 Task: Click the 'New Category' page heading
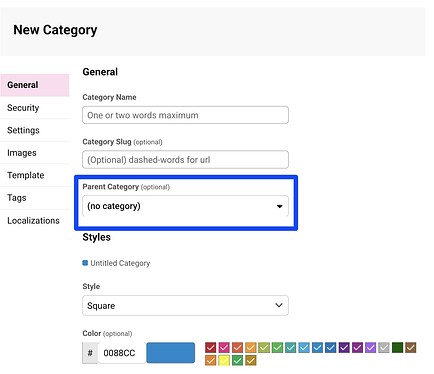tap(55, 30)
